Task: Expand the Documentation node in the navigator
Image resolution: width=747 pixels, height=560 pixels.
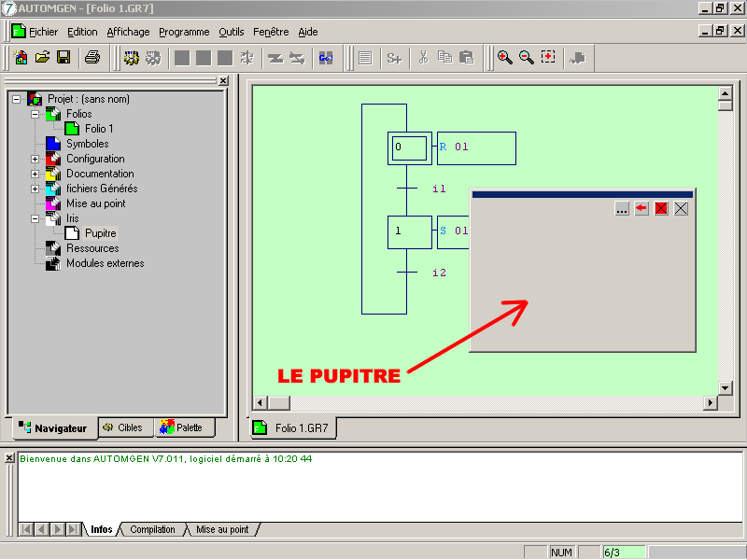Action: tap(35, 174)
